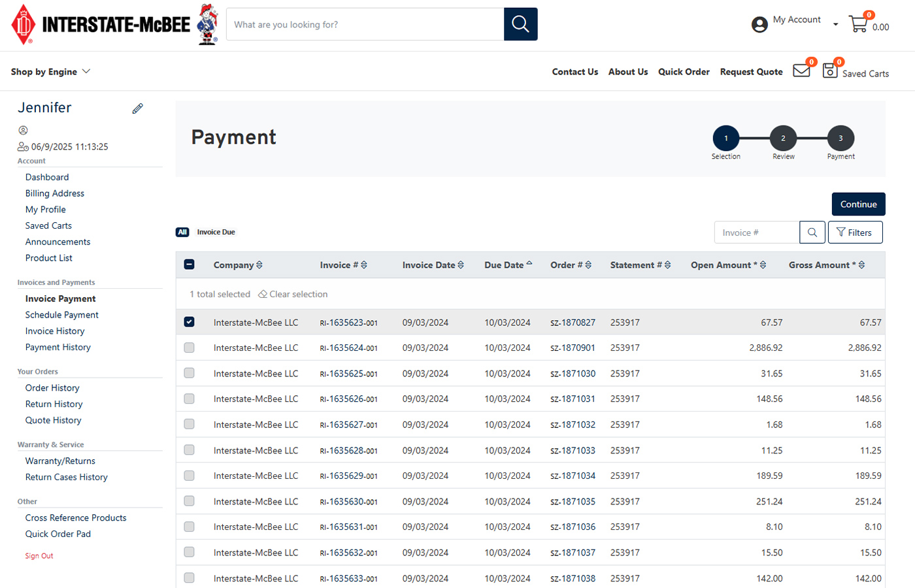This screenshot has width=915, height=588.
Task: Open the Filters panel
Action: point(855,233)
